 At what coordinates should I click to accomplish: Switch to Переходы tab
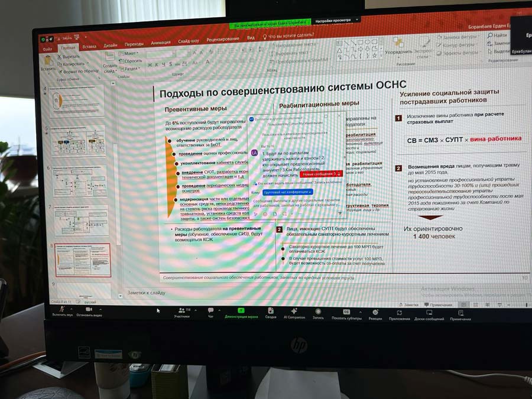tap(134, 44)
